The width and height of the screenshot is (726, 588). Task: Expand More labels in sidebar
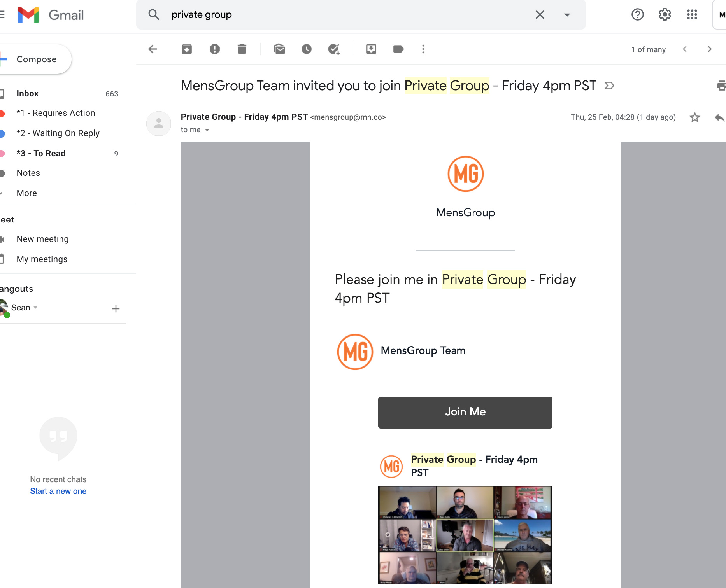coord(26,193)
